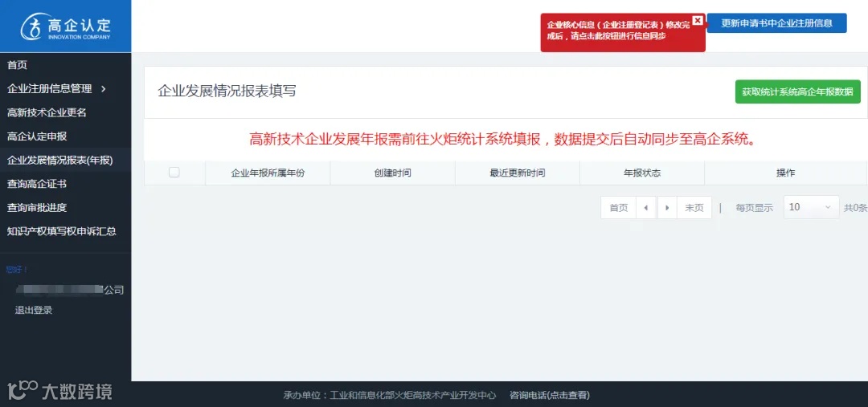The image size is (868, 407).
Task: Select 企业发展情况报表(年报) menu item
Action: 59,161
